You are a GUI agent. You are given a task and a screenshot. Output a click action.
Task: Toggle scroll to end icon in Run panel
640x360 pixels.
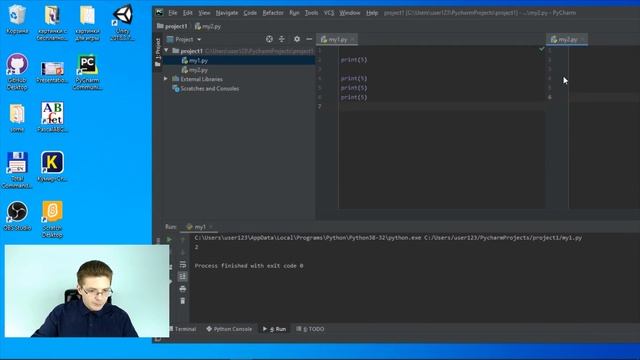[x=182, y=277]
